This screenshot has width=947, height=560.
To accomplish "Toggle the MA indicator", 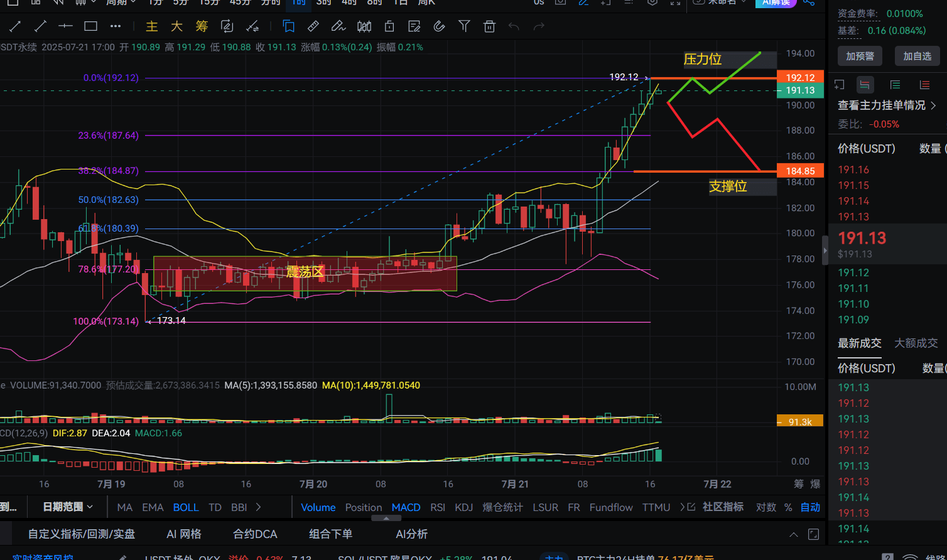I will [125, 507].
